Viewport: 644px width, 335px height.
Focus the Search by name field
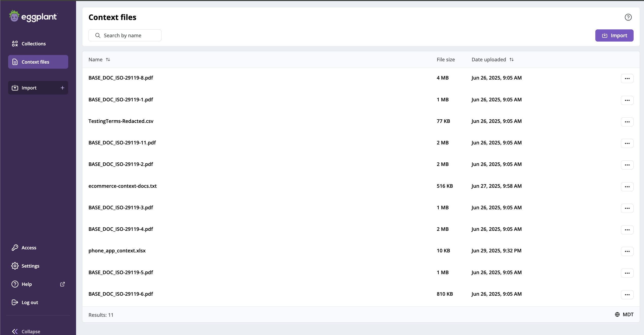125,35
